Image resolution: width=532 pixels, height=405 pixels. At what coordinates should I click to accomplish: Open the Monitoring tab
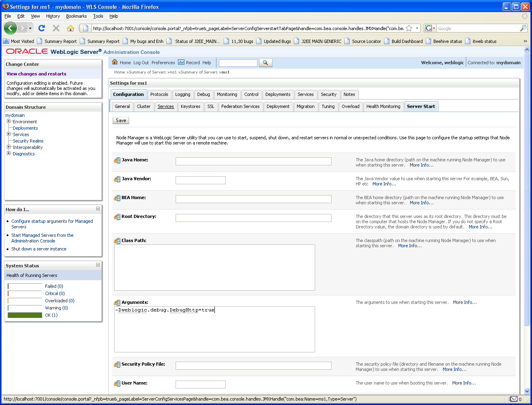pyautogui.click(x=227, y=94)
